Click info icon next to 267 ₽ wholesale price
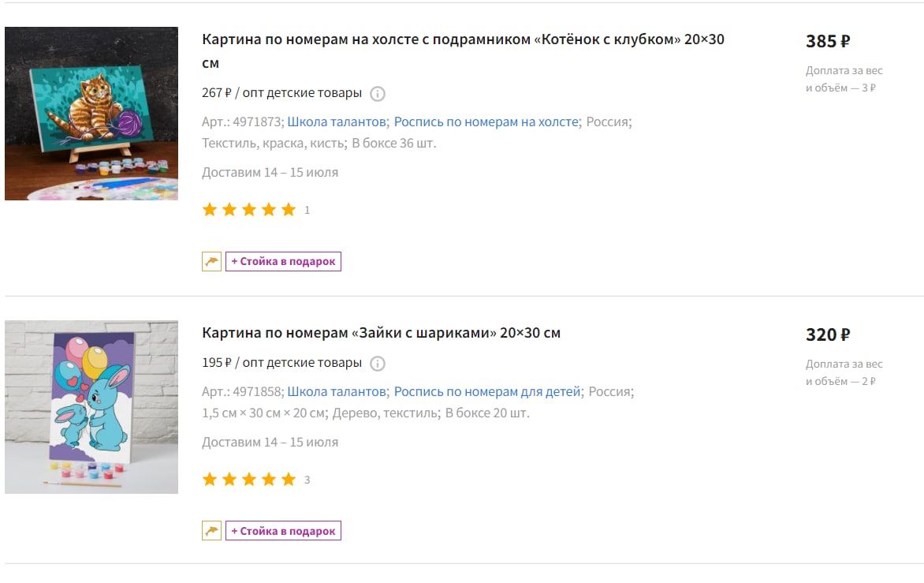924x583 pixels. coord(377,94)
